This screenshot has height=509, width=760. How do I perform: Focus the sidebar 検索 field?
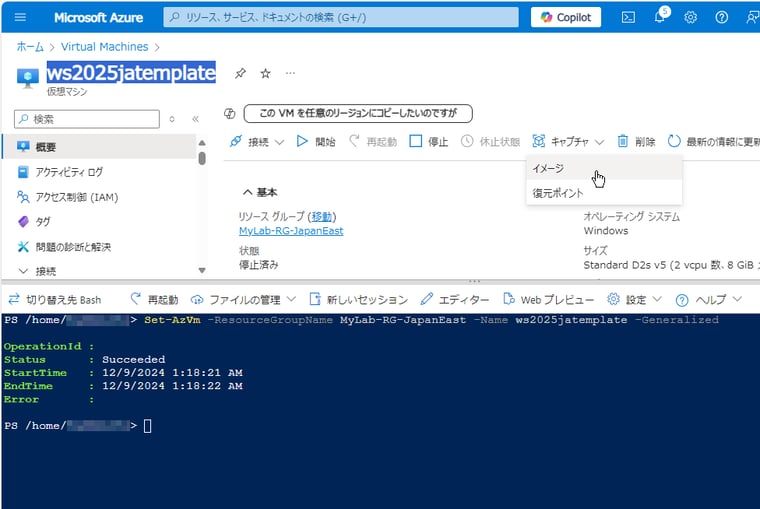click(87, 119)
